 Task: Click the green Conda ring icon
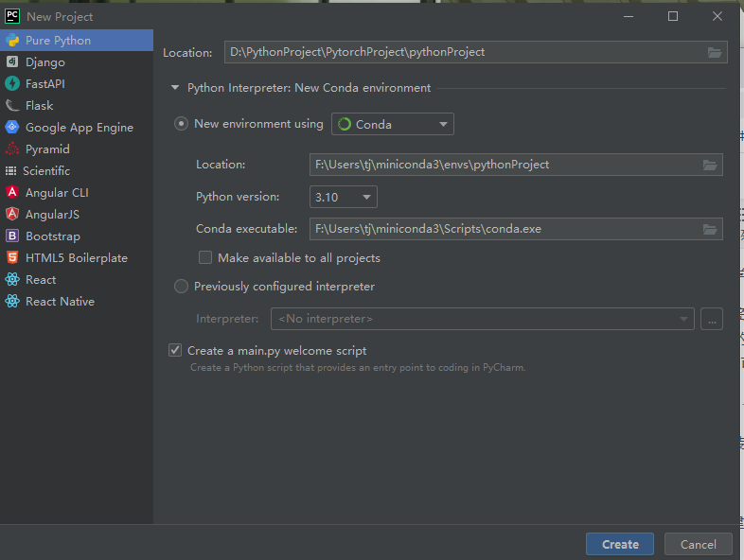pos(344,124)
